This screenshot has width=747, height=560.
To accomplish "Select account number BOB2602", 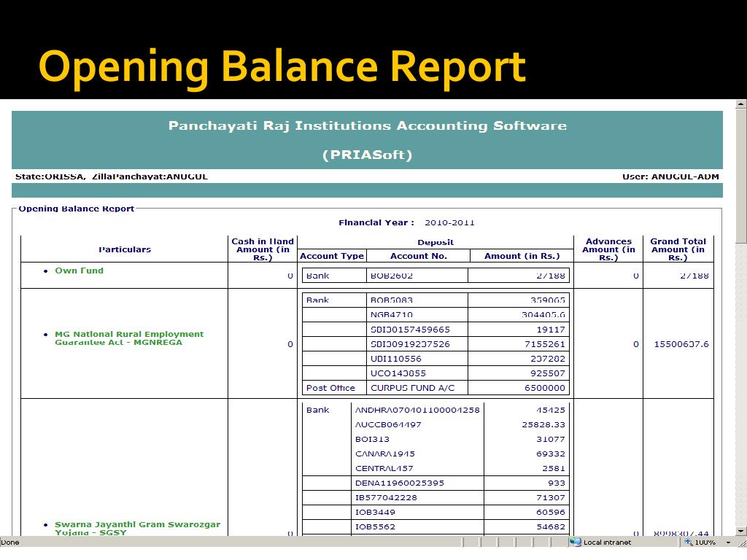I will 392,275.
